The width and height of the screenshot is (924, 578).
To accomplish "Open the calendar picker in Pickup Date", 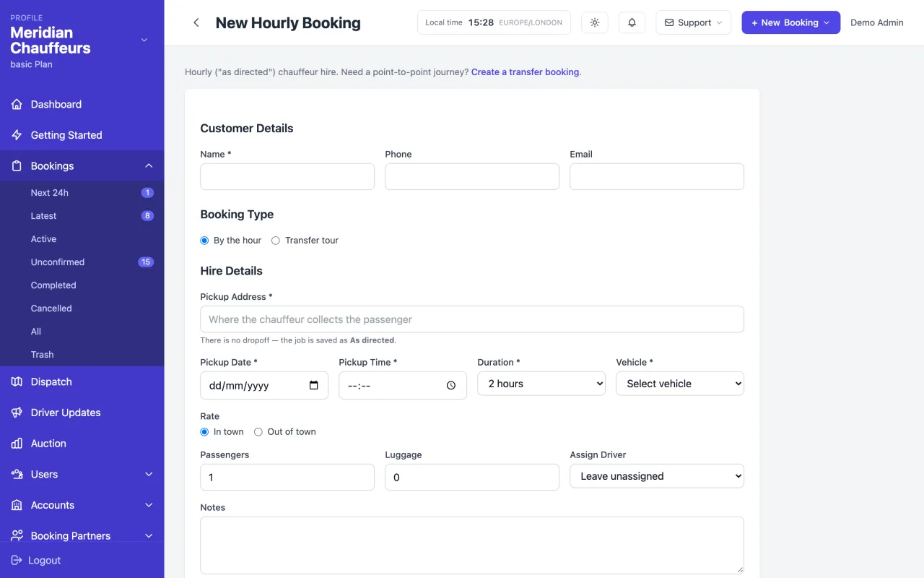I will point(313,385).
